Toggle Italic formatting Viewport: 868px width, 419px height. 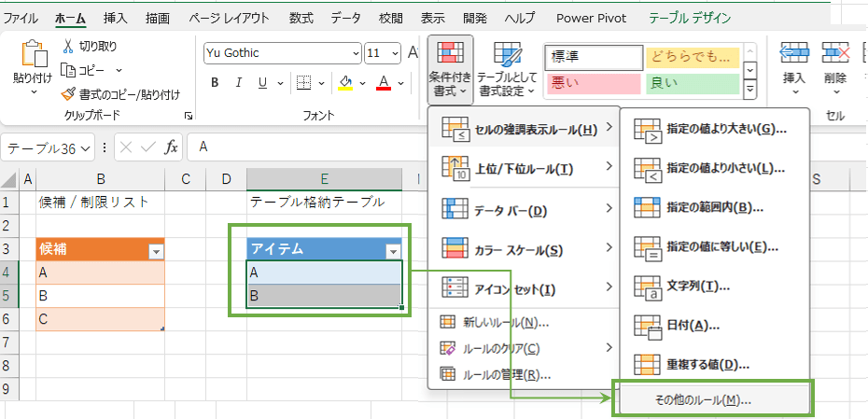click(x=239, y=83)
